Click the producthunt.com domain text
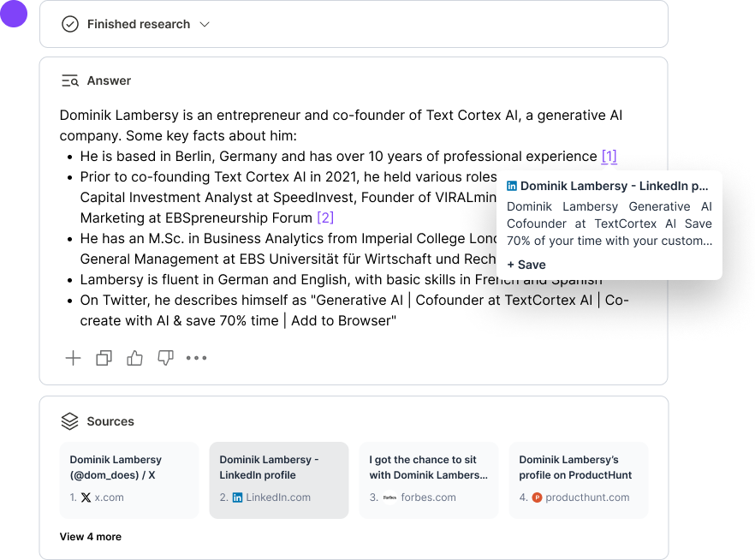This screenshot has height=560, width=755. 587,497
